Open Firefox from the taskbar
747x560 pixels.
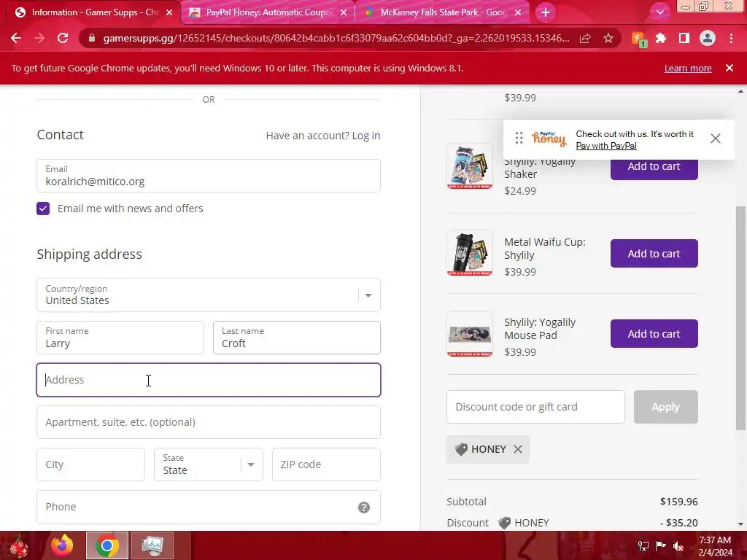point(63,545)
